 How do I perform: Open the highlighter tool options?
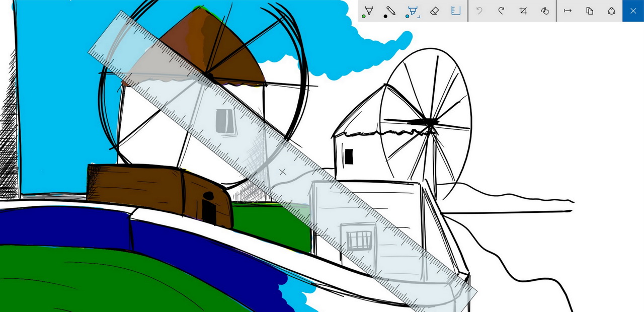413,11
